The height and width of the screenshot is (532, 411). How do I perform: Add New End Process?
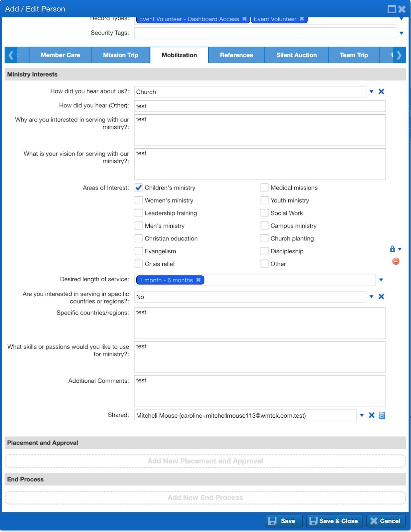click(x=205, y=498)
